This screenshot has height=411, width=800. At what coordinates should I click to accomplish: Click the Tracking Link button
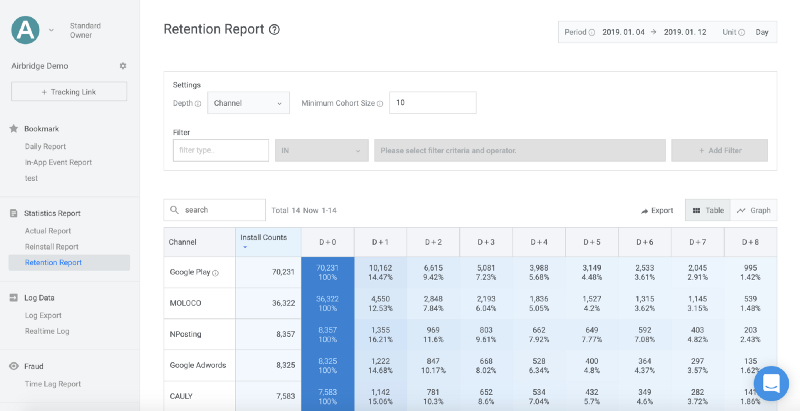tap(69, 92)
